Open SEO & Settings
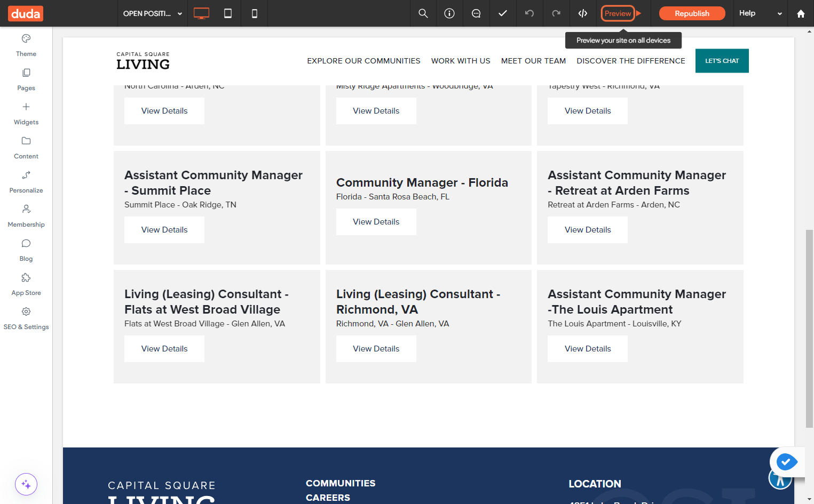814x504 pixels. (x=26, y=319)
